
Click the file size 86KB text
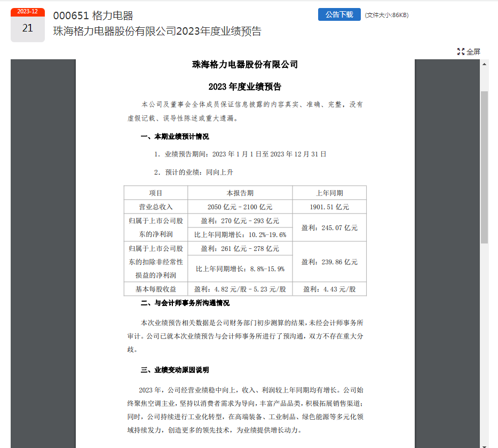pyautogui.click(x=386, y=15)
